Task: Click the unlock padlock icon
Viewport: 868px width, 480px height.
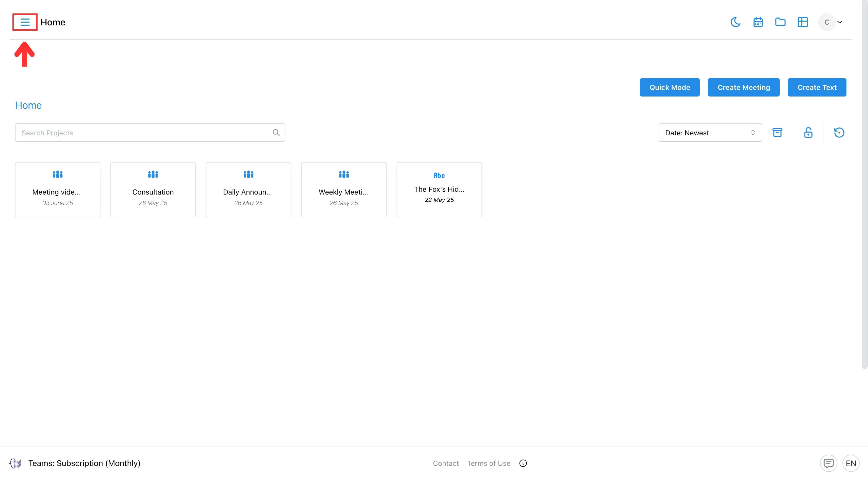Action: click(x=808, y=133)
